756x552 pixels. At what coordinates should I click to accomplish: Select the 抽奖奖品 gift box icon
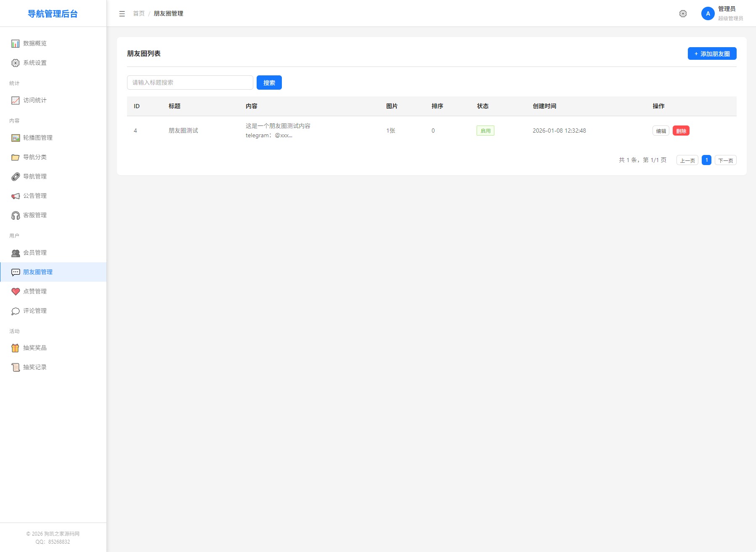coord(16,348)
